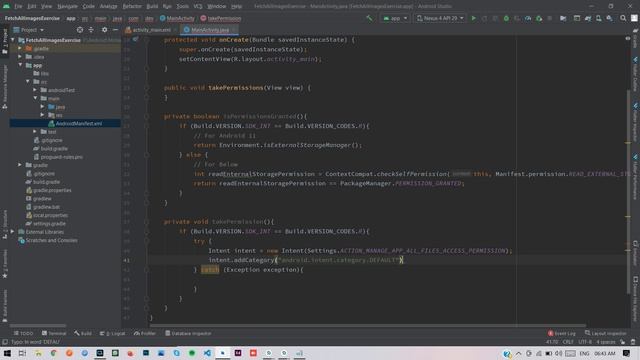
Task: Click the editor vertical scrollbar
Action: [628, 192]
